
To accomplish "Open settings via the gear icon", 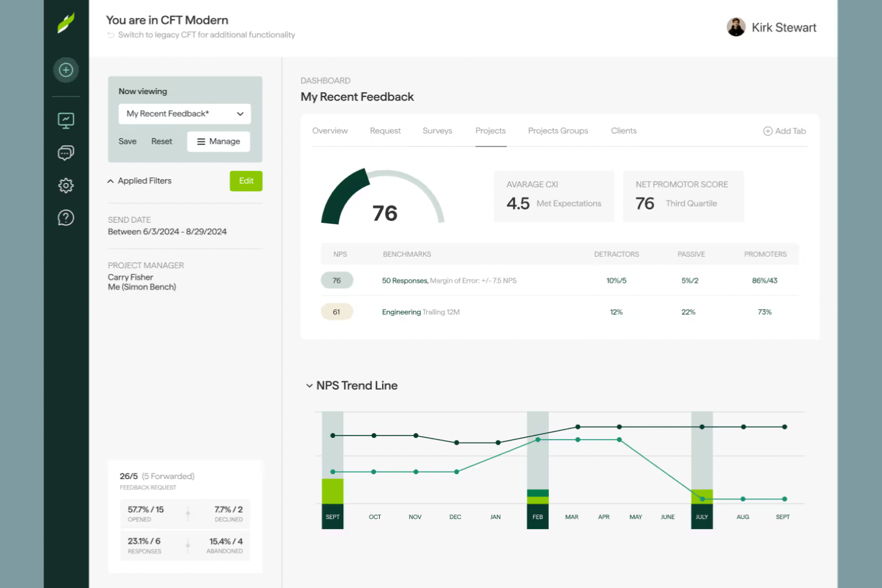I will pos(66,185).
